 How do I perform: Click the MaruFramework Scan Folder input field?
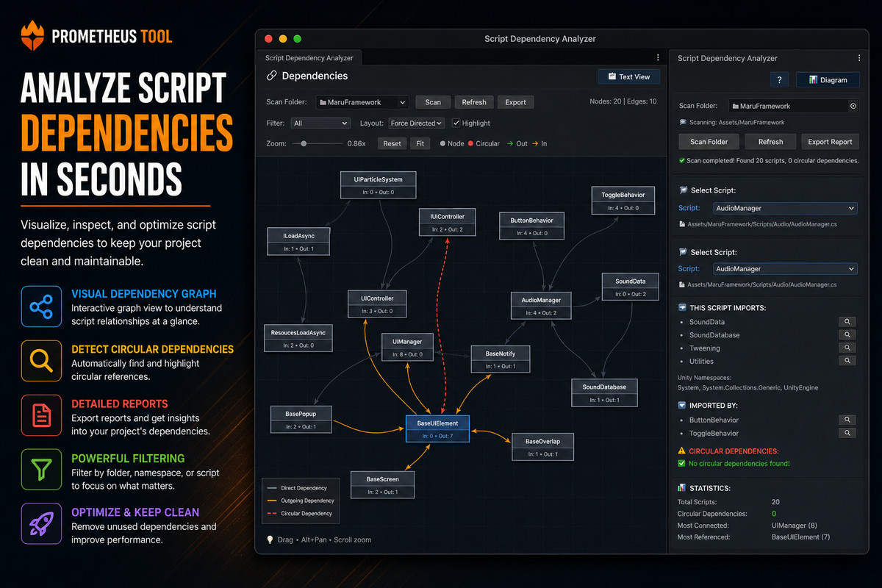(x=794, y=106)
